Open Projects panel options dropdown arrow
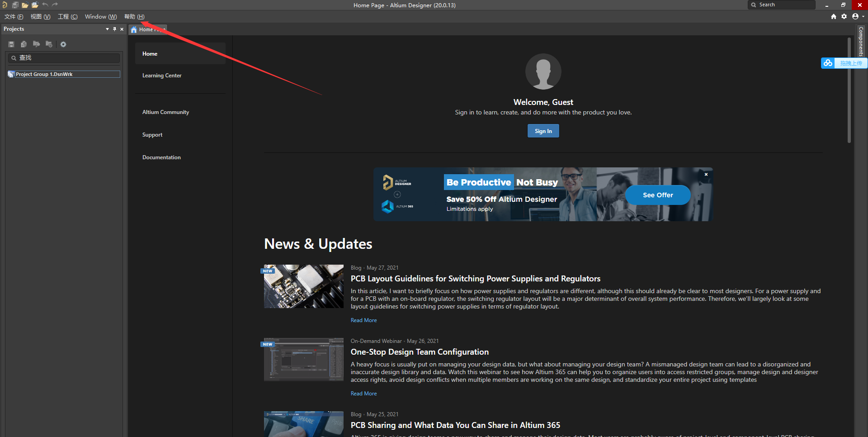The height and width of the screenshot is (437, 868). [x=107, y=29]
